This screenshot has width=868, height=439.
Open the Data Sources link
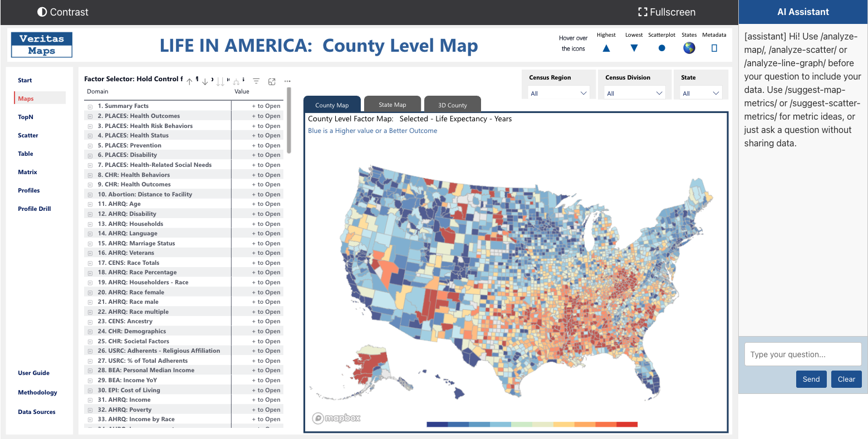(37, 412)
